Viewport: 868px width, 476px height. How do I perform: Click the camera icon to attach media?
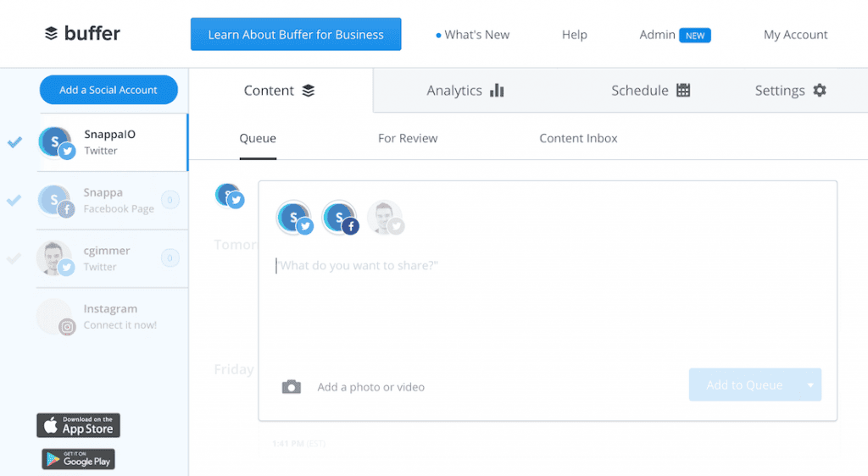pos(292,386)
